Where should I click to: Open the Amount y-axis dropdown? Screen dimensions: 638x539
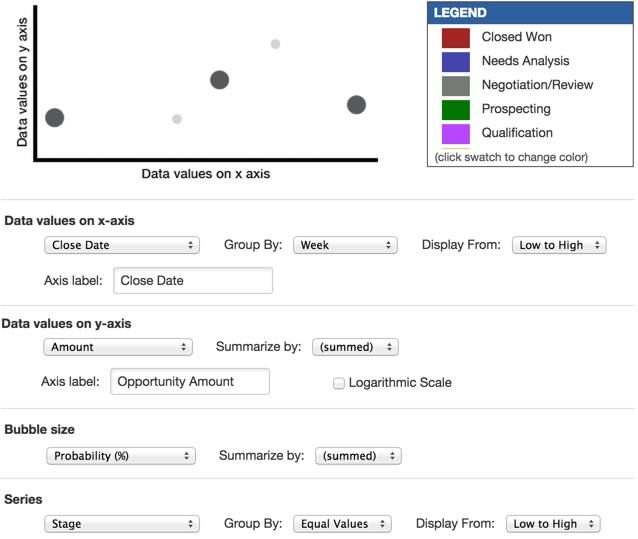[118, 347]
